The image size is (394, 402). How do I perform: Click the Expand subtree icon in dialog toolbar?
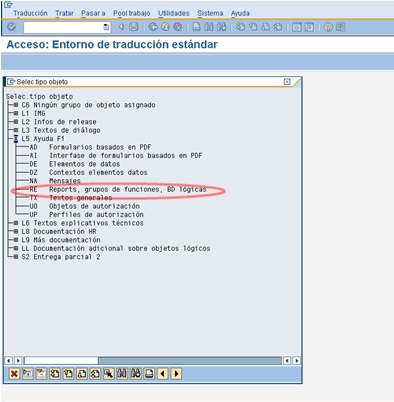coord(28,374)
